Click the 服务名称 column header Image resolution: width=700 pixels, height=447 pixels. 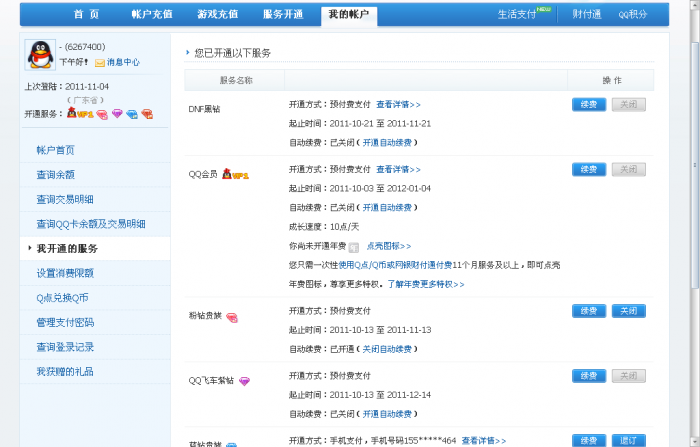[235, 80]
